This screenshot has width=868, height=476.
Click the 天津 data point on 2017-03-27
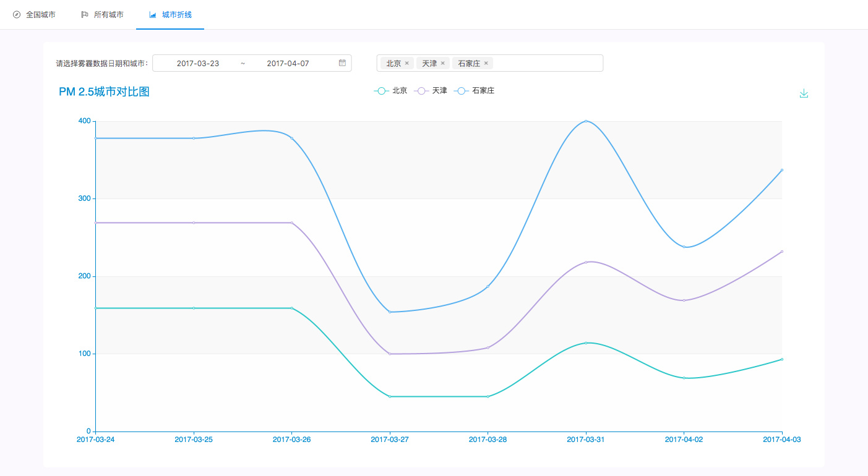pyautogui.click(x=390, y=354)
